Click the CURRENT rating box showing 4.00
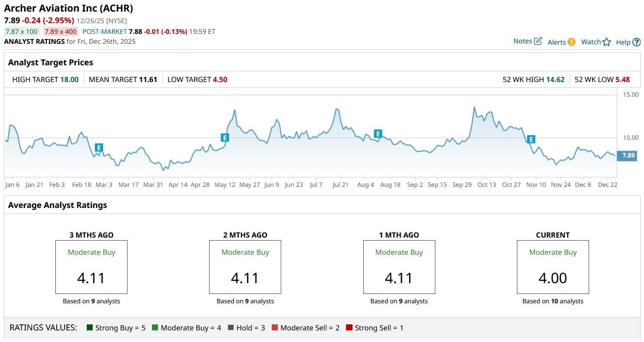This screenshot has width=644, height=342. [553, 267]
